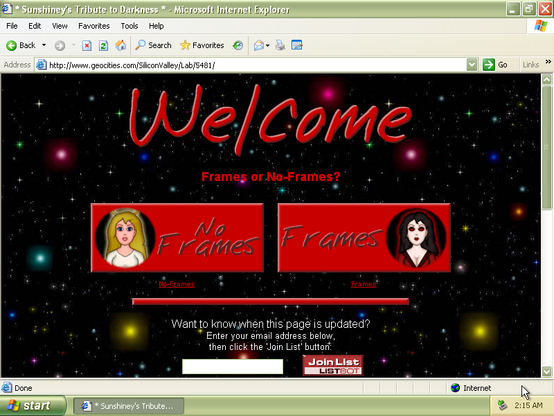The height and width of the screenshot is (416, 554).
Task: Click the Frames banner with dark-haired woman
Action: click(364, 238)
